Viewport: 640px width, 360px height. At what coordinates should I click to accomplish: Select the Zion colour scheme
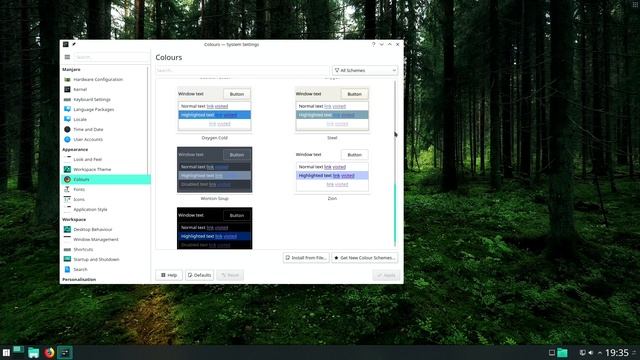coord(332,170)
